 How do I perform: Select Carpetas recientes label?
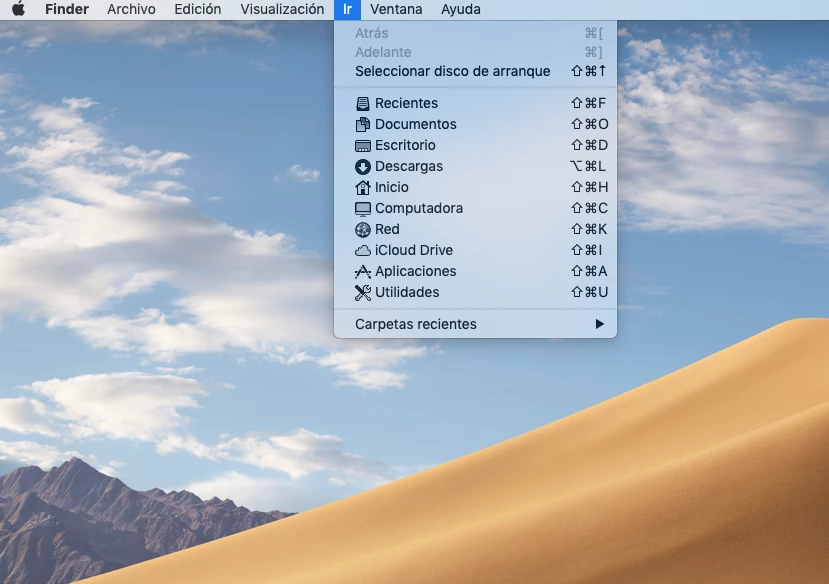tap(416, 324)
